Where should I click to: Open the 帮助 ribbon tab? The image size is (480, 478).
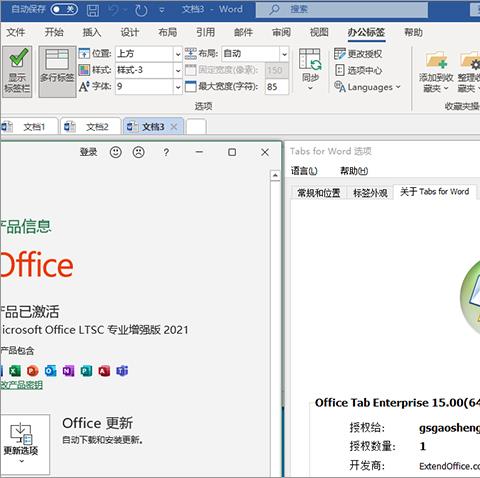[413, 32]
